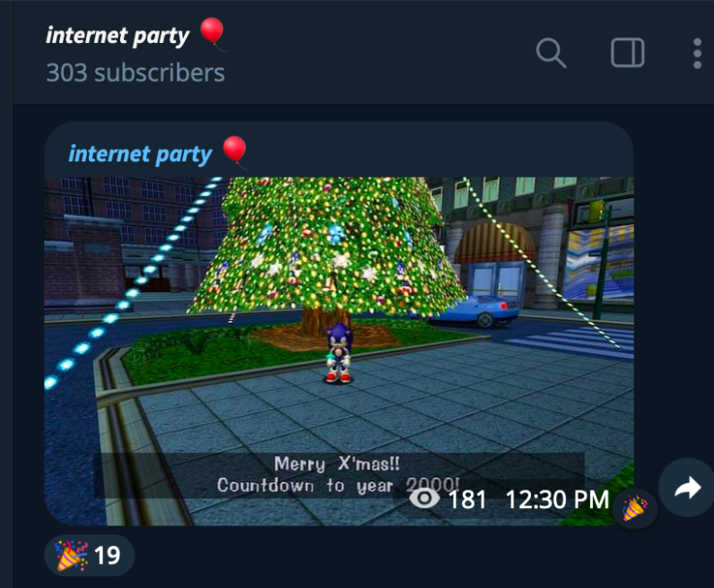The image size is (714, 588).
Task: Click the red balloon beside the sender name
Action: pyautogui.click(x=235, y=151)
